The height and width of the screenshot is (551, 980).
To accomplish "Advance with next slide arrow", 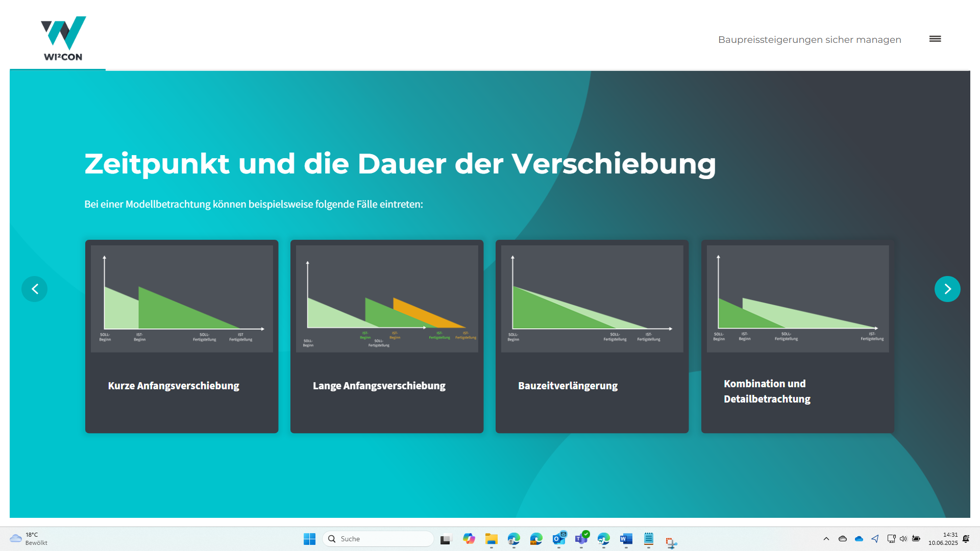I will pos(947,289).
